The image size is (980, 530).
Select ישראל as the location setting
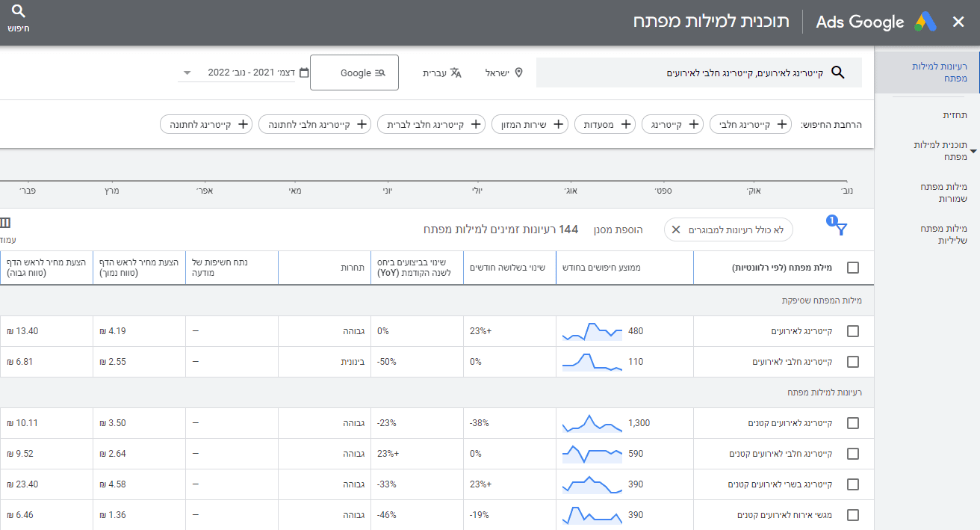[504, 73]
